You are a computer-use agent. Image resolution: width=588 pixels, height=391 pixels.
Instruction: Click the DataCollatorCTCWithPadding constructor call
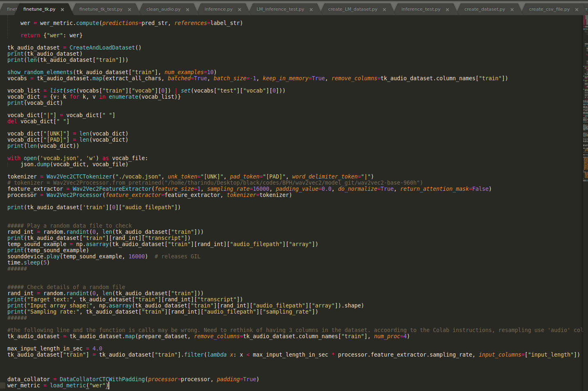[x=159, y=380]
